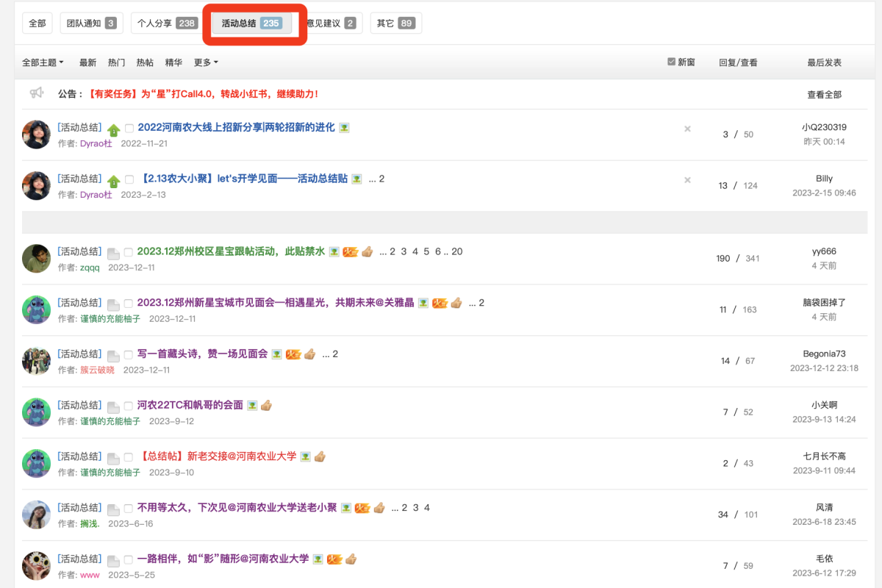Viewport: 882px width, 588px height.
Task: Filter threads by 精华
Action: pos(173,62)
